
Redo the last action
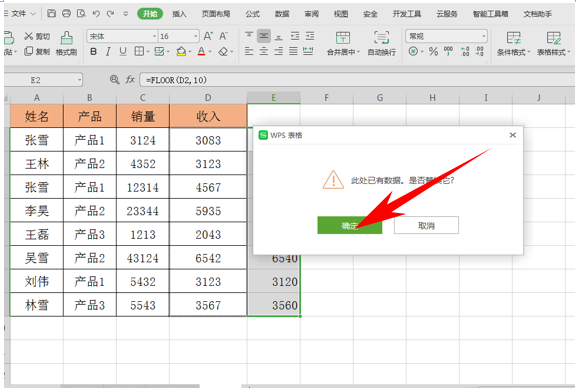tap(111, 14)
